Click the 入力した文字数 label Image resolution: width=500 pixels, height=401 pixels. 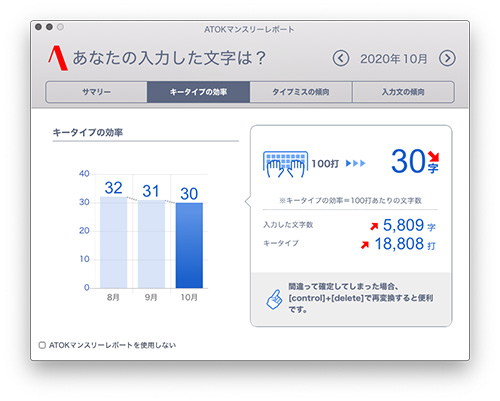coord(288,225)
